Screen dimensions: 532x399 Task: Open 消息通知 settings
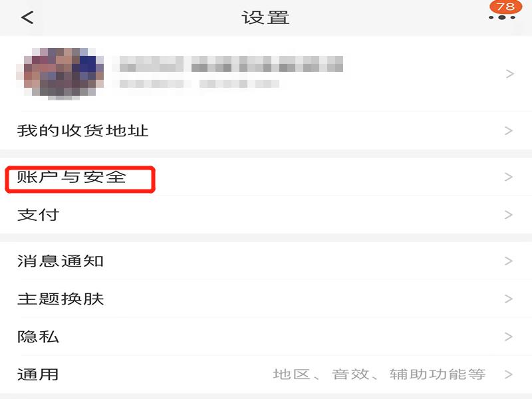(266, 261)
